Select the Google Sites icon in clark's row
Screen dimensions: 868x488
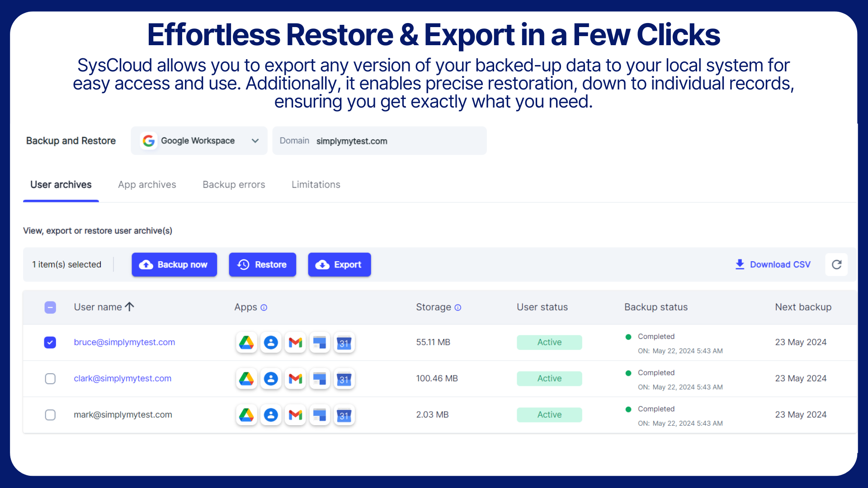point(320,379)
